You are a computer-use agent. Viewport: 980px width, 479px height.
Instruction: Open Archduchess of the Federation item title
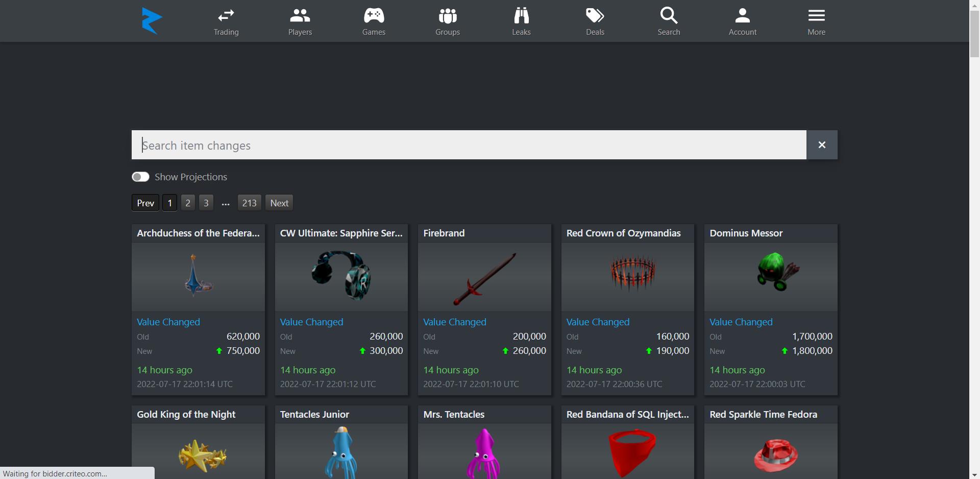pos(198,233)
